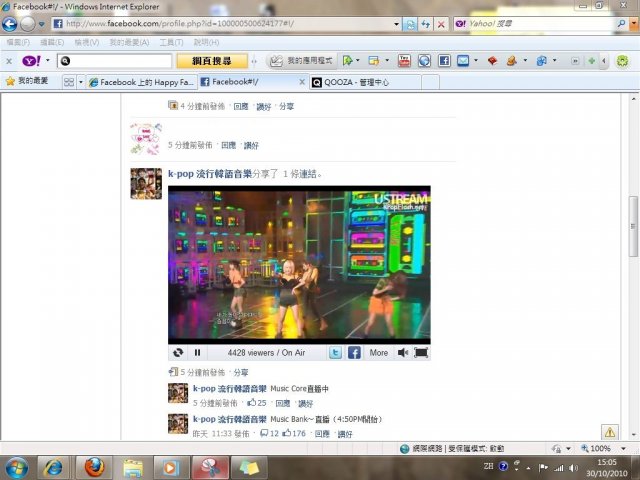Click 分享 under the video post
Screen dimensions: 640x480
point(241,372)
